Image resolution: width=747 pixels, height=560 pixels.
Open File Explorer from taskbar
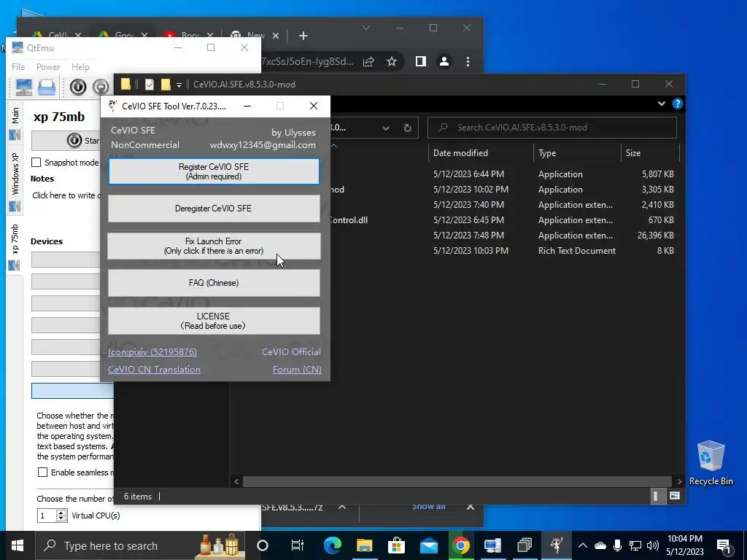pyautogui.click(x=365, y=545)
